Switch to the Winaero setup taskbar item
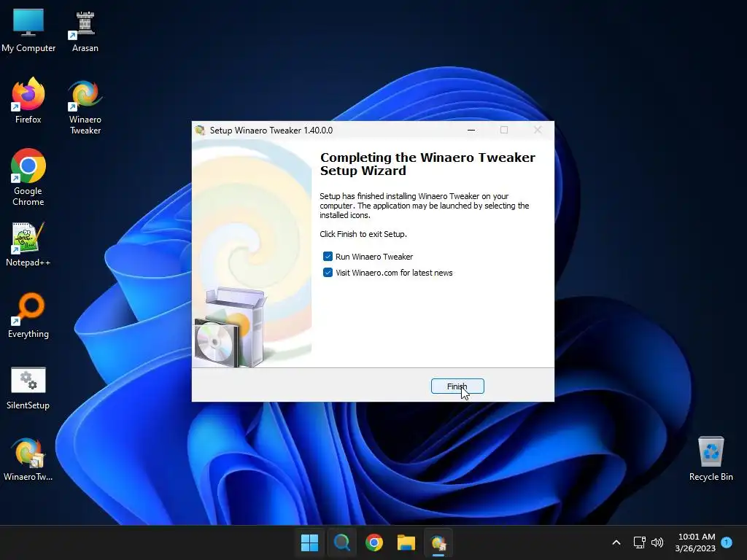Image resolution: width=747 pixels, height=560 pixels. (x=438, y=542)
